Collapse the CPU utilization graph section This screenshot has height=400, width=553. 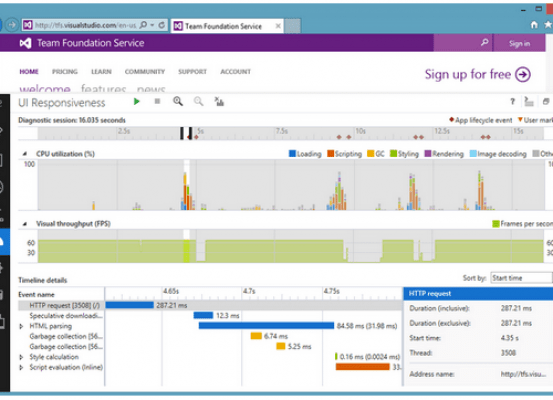click(x=24, y=154)
